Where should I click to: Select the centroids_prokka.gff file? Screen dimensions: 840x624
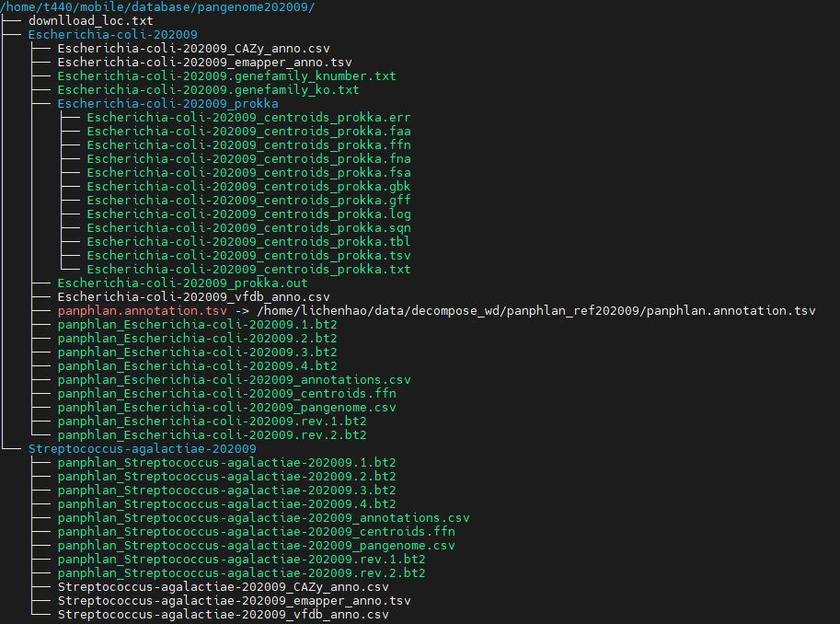coord(248,201)
